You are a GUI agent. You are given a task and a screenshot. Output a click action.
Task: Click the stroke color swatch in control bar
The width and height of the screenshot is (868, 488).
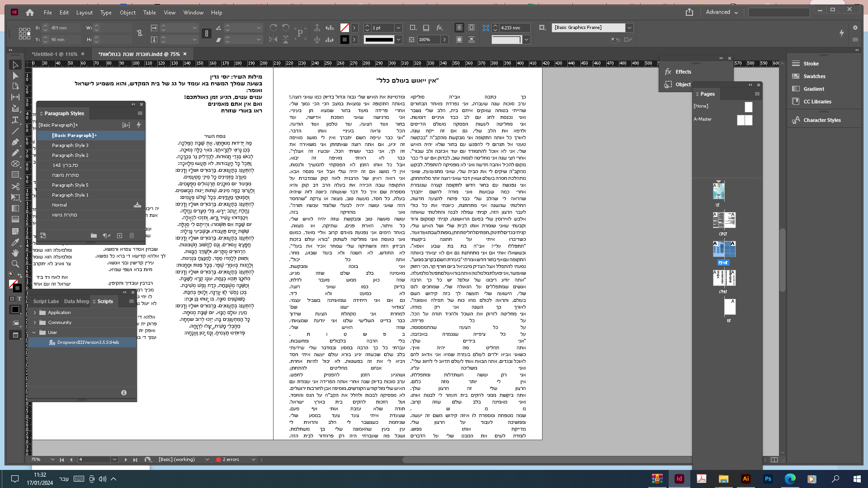[x=344, y=39]
